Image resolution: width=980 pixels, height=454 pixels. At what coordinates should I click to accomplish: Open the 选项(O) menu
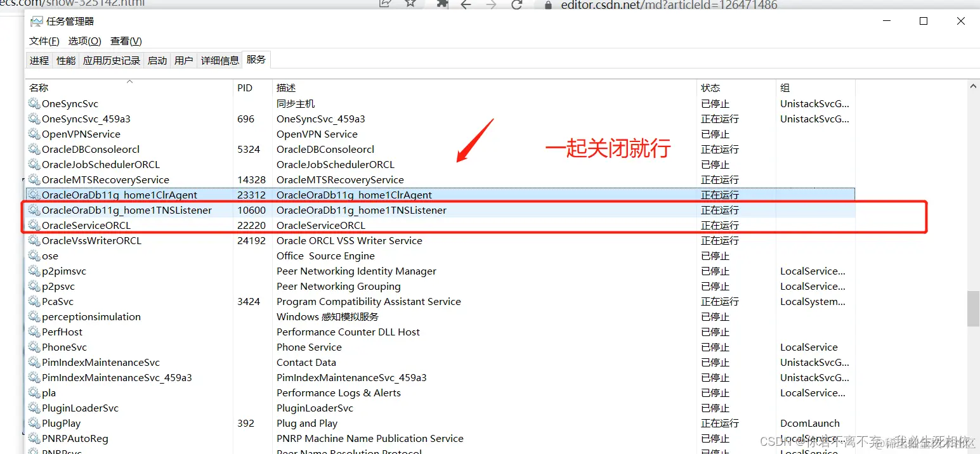(85, 41)
